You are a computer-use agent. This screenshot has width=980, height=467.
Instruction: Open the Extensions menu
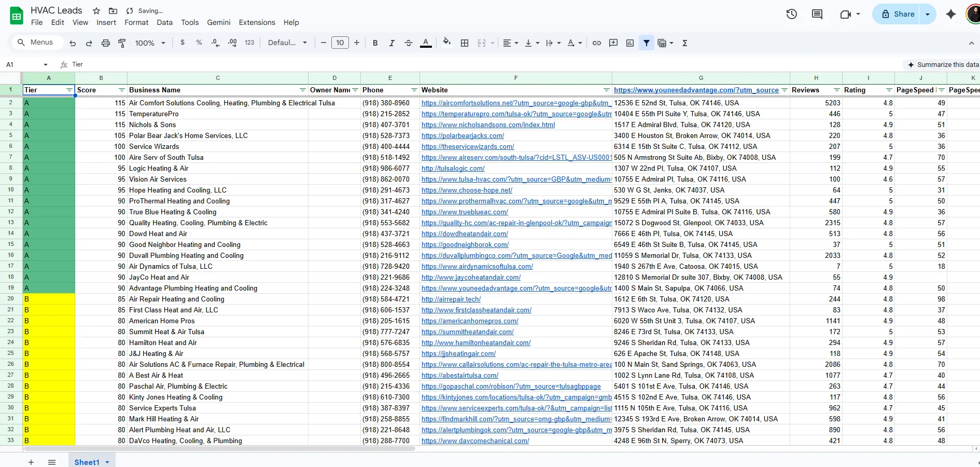pyautogui.click(x=257, y=22)
